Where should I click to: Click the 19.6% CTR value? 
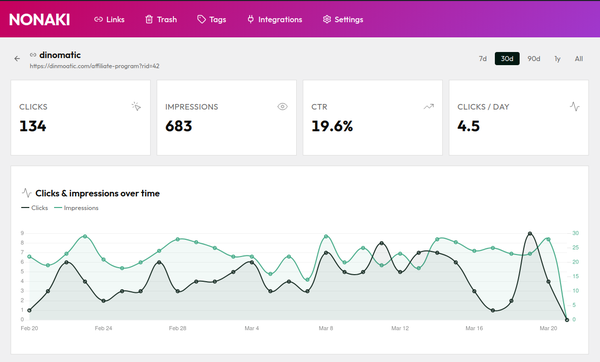pos(332,126)
